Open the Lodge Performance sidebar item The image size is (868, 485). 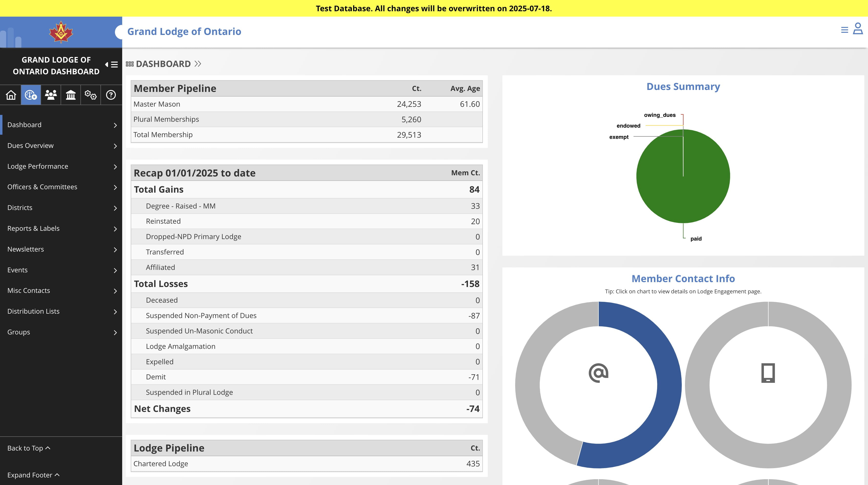61,166
